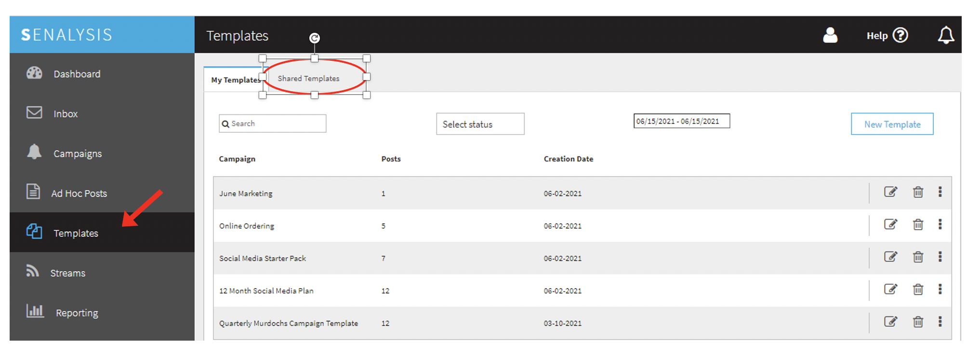Click the 03-10-2021 creation date cell
The width and height of the screenshot is (980, 358).
tap(563, 323)
